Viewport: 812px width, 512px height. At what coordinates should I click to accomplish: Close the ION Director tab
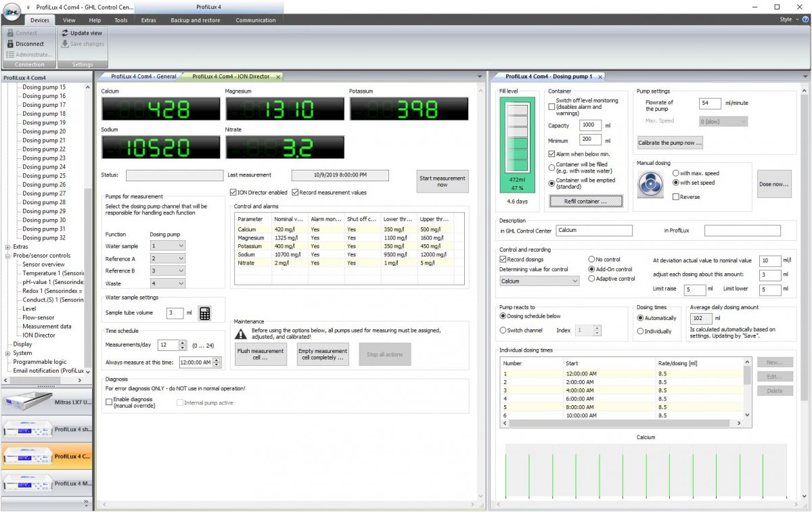click(x=278, y=77)
